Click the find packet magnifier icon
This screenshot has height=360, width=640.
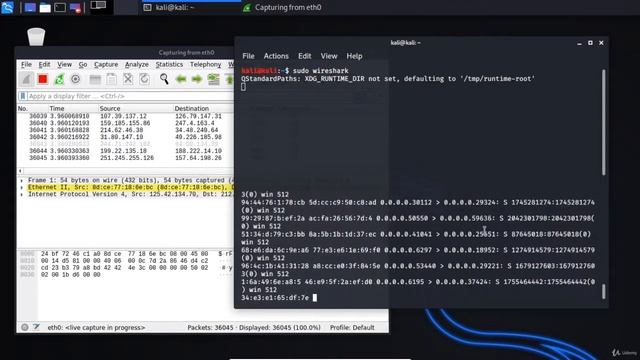[164, 79]
